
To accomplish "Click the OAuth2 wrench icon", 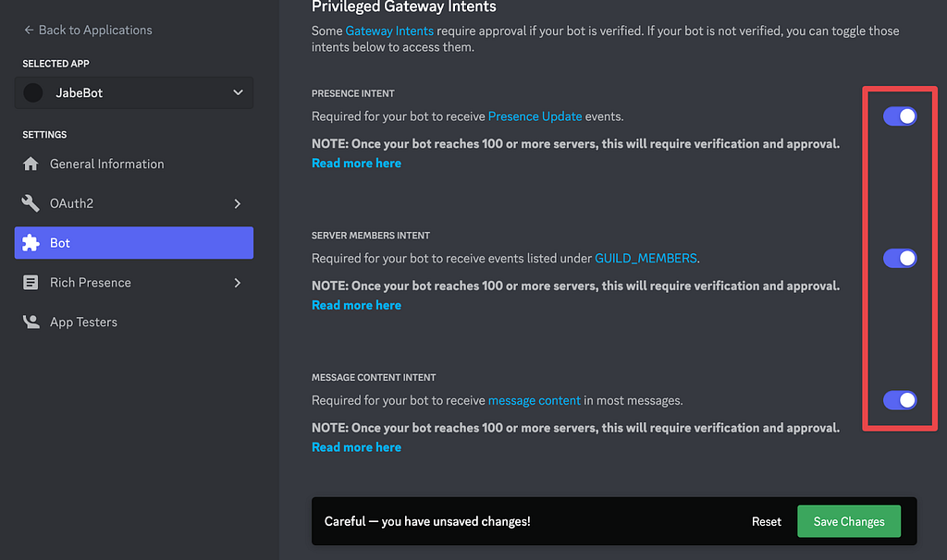I will pos(31,203).
